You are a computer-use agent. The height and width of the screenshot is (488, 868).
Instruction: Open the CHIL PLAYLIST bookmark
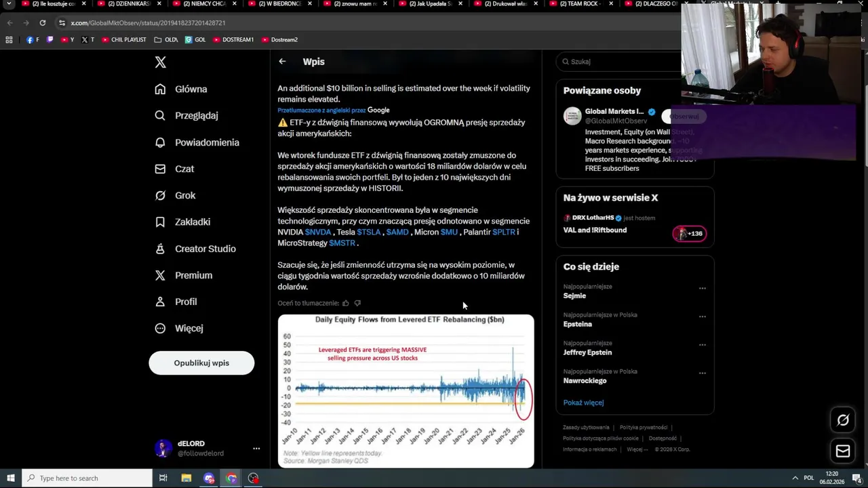tap(124, 40)
